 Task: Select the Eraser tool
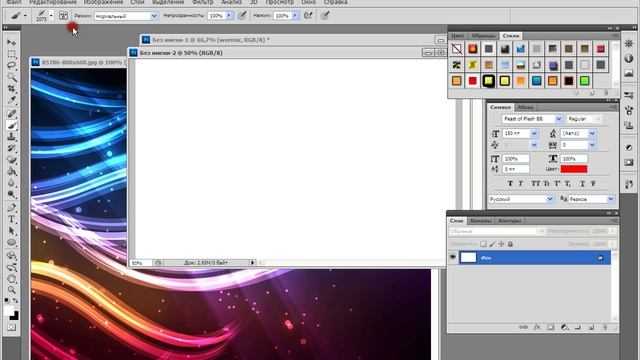point(11,160)
